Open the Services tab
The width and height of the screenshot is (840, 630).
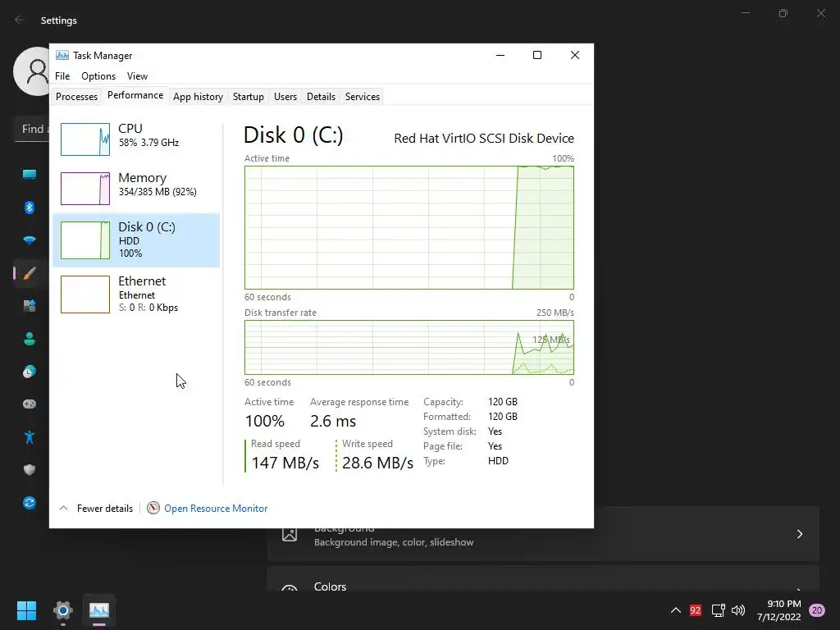click(x=362, y=97)
